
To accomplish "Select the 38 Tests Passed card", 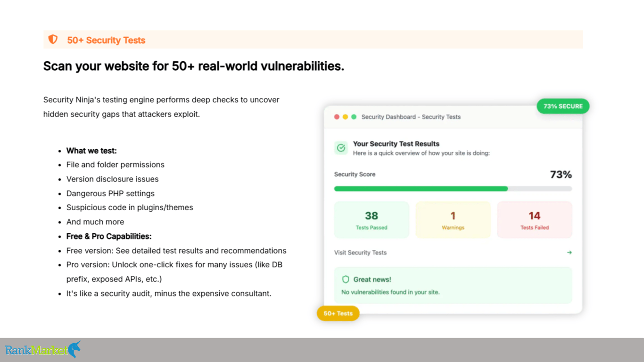I will click(372, 220).
